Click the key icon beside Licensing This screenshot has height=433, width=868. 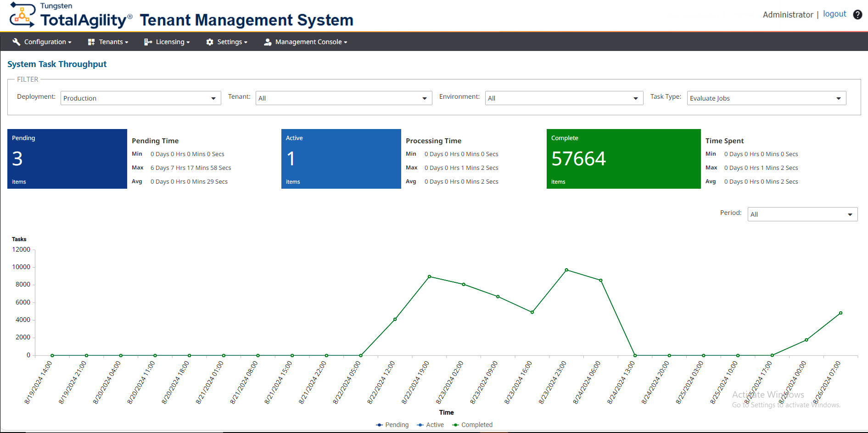point(148,42)
